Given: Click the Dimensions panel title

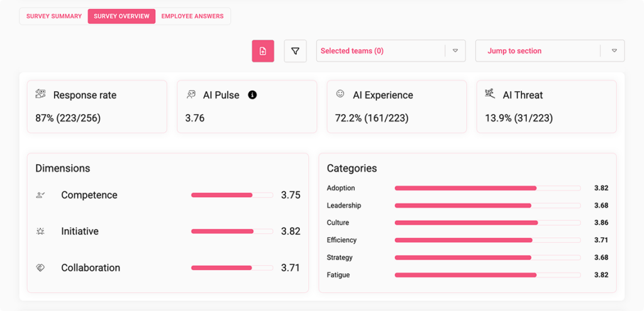Looking at the screenshot, I should [63, 168].
